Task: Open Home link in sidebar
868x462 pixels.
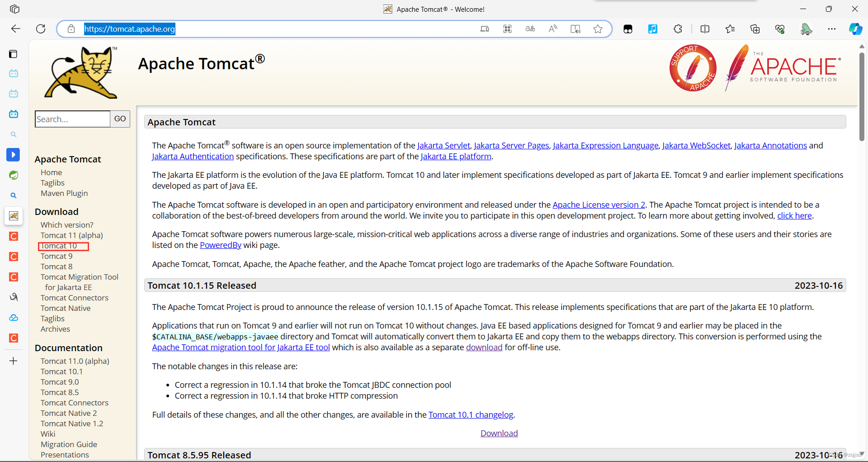Action: 51,172
